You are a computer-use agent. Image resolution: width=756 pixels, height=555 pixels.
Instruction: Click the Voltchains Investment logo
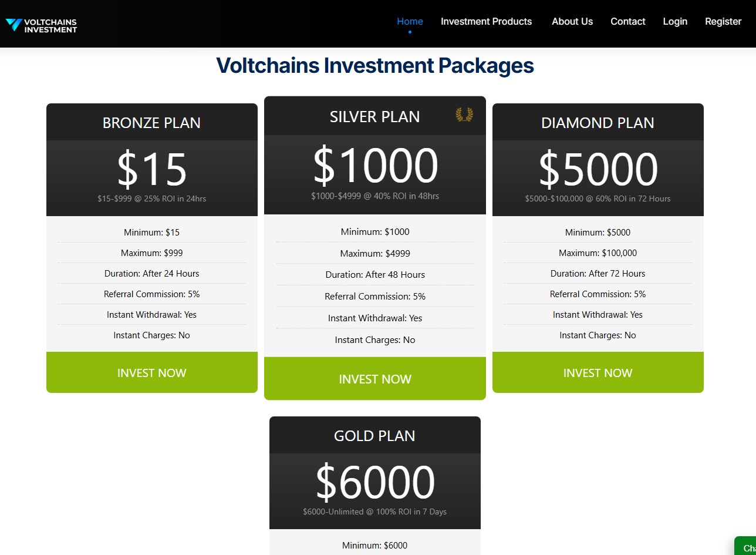coord(41,25)
